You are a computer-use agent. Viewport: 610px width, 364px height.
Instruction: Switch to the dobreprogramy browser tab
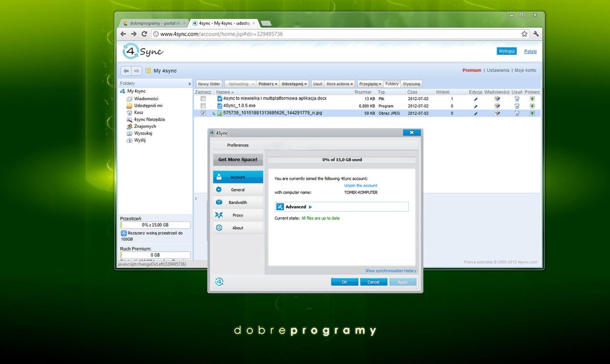click(x=153, y=23)
